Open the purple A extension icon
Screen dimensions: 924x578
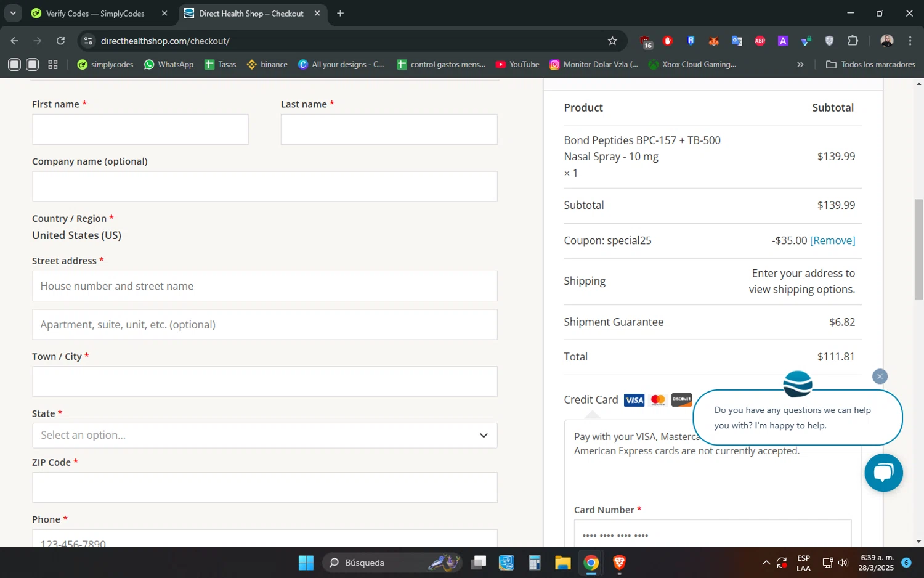click(783, 41)
